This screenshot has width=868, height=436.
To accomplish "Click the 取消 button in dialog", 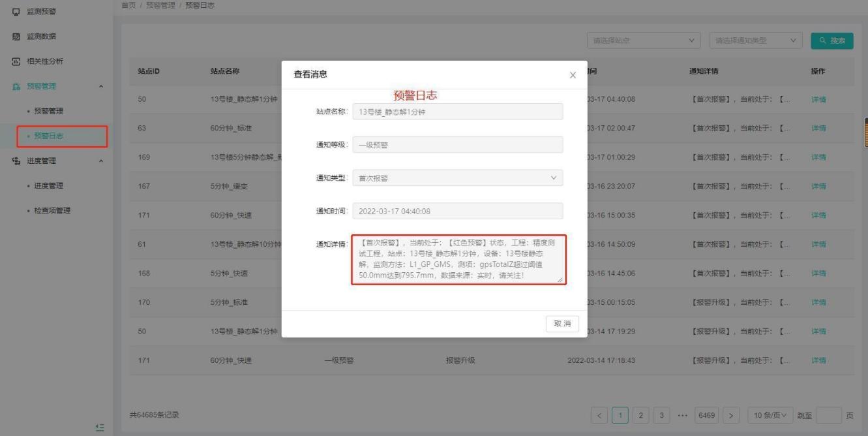I will 561,324.
